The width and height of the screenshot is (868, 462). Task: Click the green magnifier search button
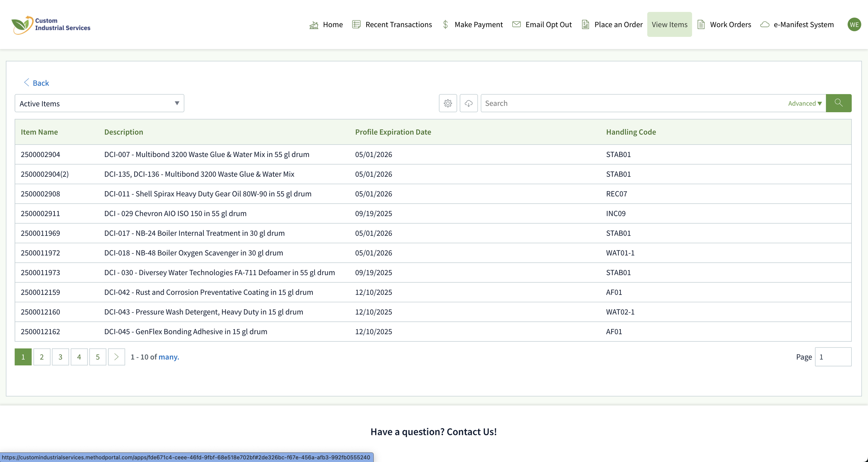tap(838, 103)
